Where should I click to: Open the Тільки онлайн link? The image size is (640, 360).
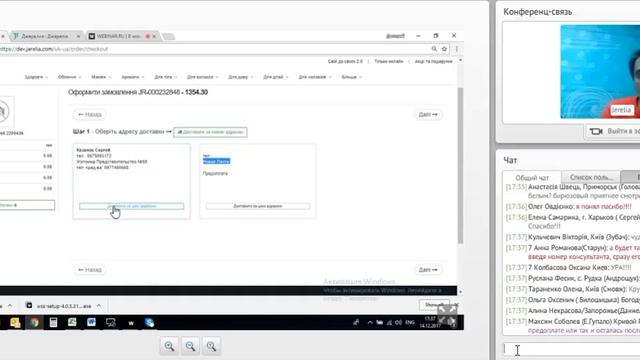click(389, 61)
